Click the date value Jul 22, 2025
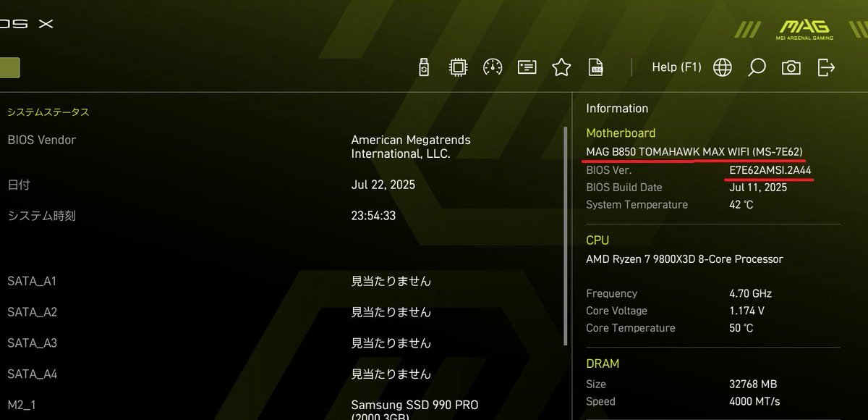The image size is (868, 420). click(x=383, y=185)
